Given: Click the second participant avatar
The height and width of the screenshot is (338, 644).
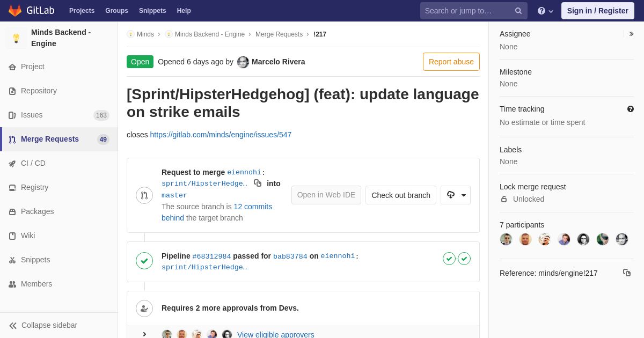Looking at the screenshot, I should click(x=525, y=239).
